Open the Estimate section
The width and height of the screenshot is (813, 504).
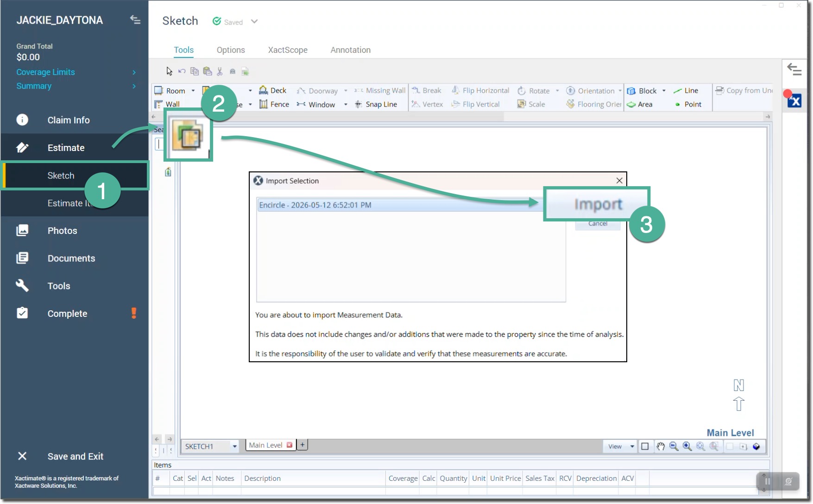tap(74, 148)
